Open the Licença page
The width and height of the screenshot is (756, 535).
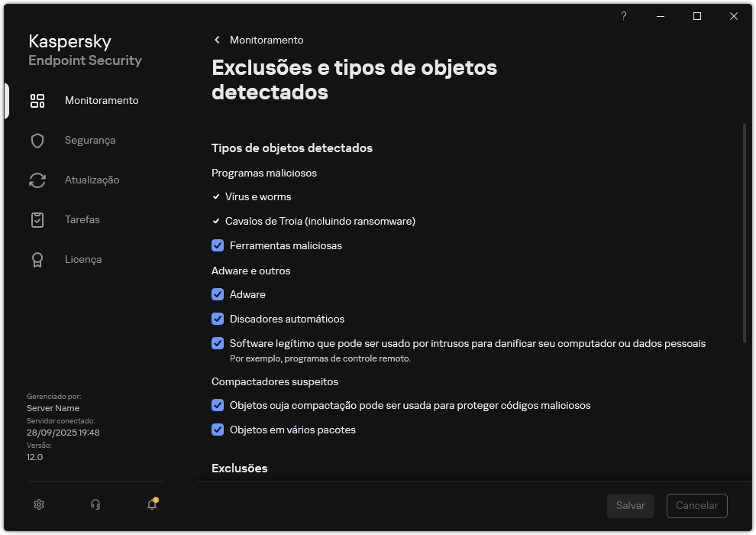pos(82,259)
